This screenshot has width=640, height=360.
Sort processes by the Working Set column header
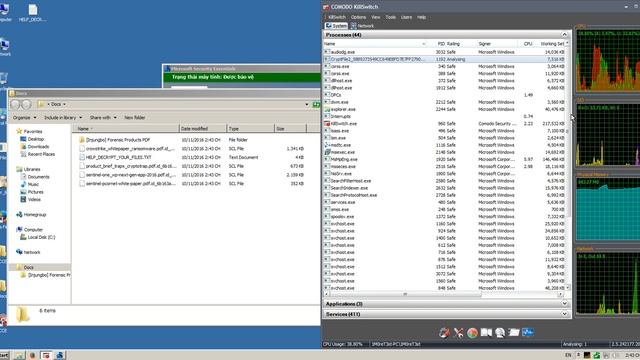tap(552, 44)
